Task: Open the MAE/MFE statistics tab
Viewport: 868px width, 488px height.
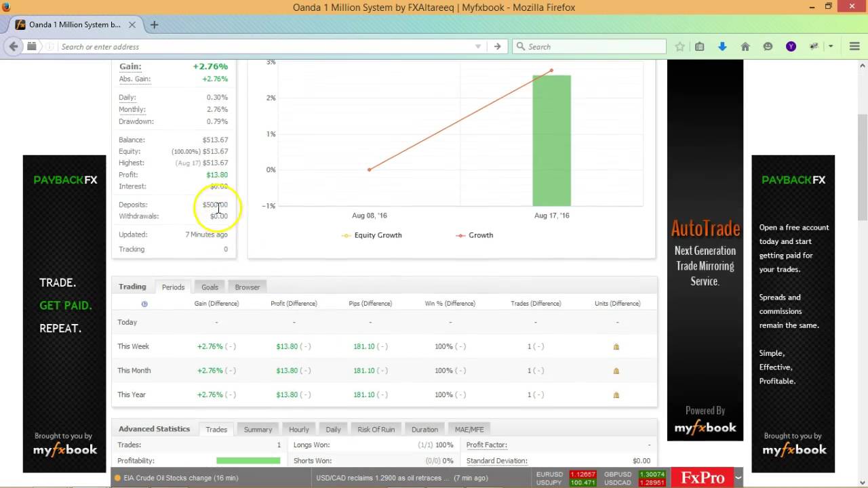Action: pos(469,430)
